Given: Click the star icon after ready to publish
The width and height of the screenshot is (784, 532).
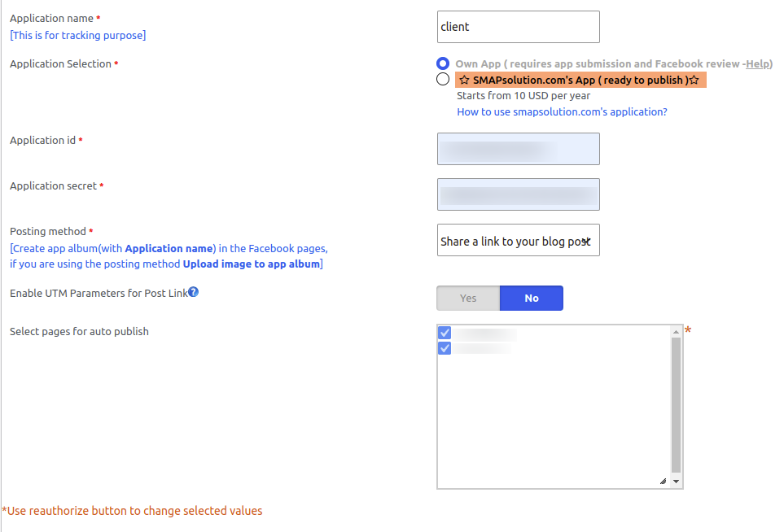Looking at the screenshot, I should click(694, 80).
